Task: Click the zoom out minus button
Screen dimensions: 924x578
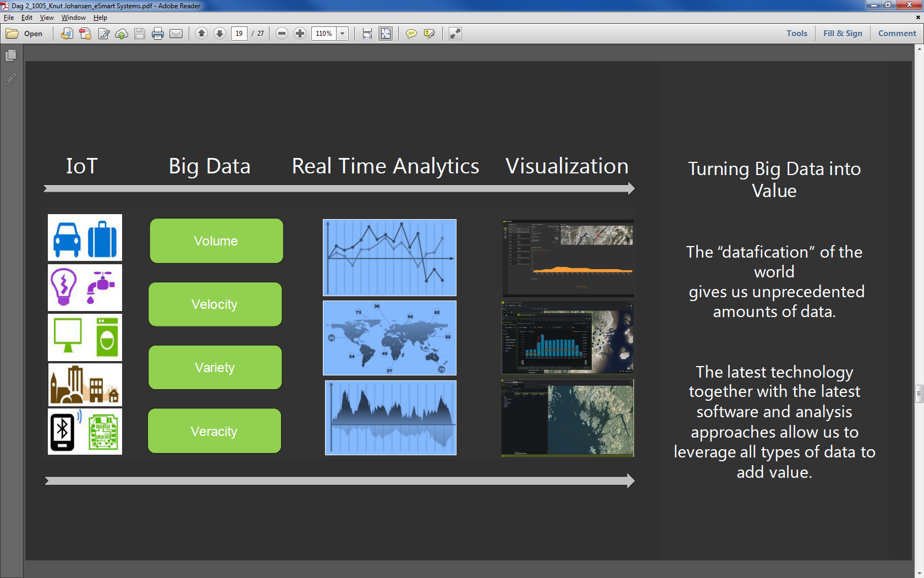Action: tap(282, 34)
